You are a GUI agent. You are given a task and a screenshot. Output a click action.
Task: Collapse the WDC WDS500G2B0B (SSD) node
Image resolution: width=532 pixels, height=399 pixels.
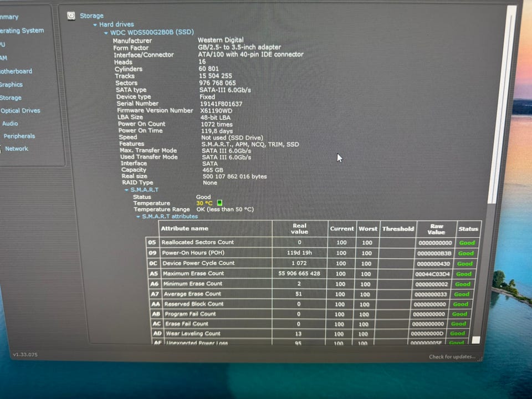pyautogui.click(x=106, y=33)
